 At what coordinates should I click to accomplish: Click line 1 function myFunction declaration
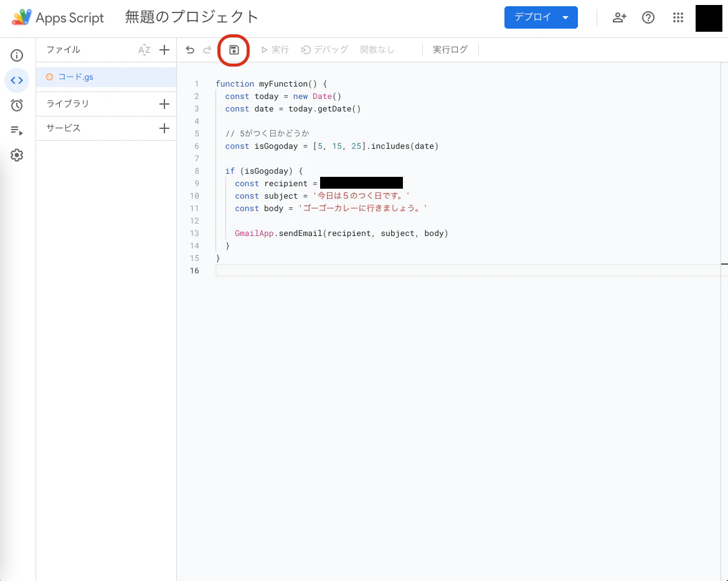tap(272, 83)
